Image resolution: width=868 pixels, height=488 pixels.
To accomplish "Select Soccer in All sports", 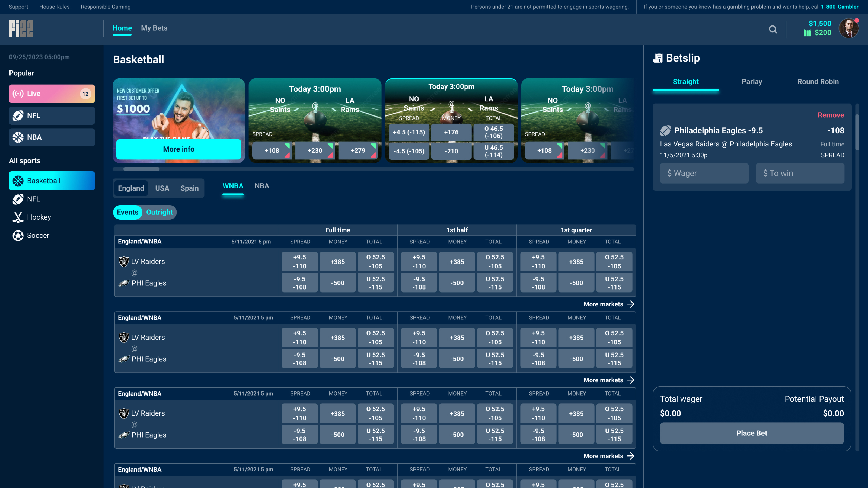I will [x=38, y=235].
